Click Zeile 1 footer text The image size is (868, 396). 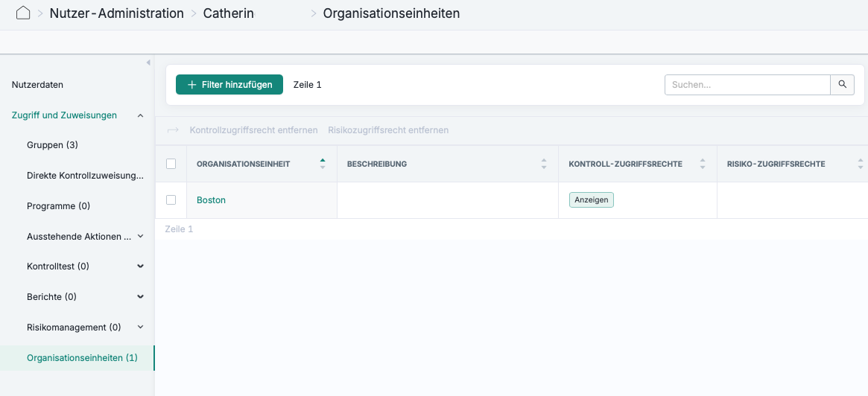(x=179, y=229)
